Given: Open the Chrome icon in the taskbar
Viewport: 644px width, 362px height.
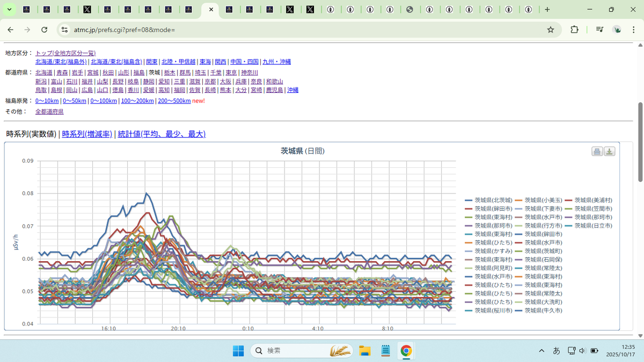Looking at the screenshot, I should pos(406,351).
